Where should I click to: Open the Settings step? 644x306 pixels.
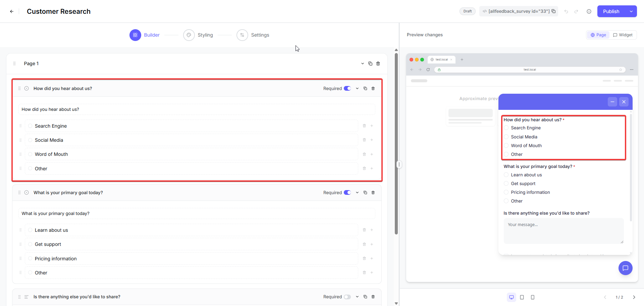253,35
